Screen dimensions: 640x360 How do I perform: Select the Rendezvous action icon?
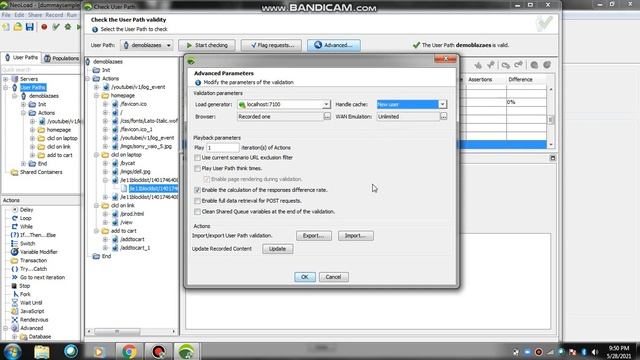[15, 320]
